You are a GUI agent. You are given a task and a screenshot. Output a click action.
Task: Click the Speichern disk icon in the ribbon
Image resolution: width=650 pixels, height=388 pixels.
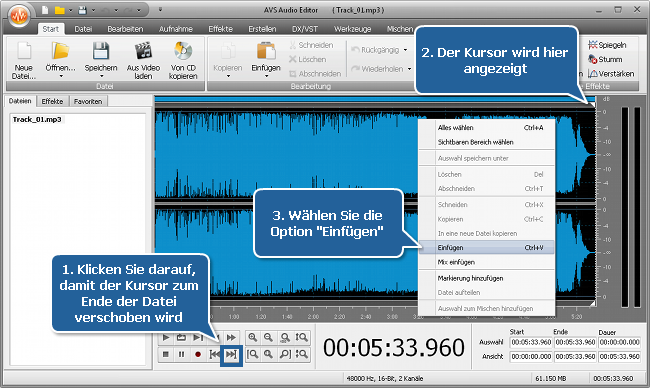pyautogui.click(x=101, y=51)
